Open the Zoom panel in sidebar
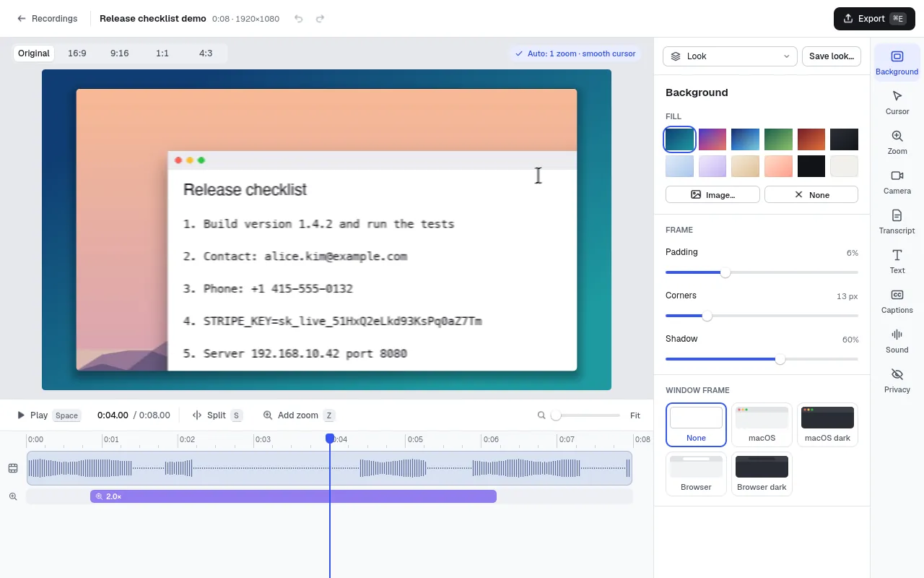 point(897,142)
